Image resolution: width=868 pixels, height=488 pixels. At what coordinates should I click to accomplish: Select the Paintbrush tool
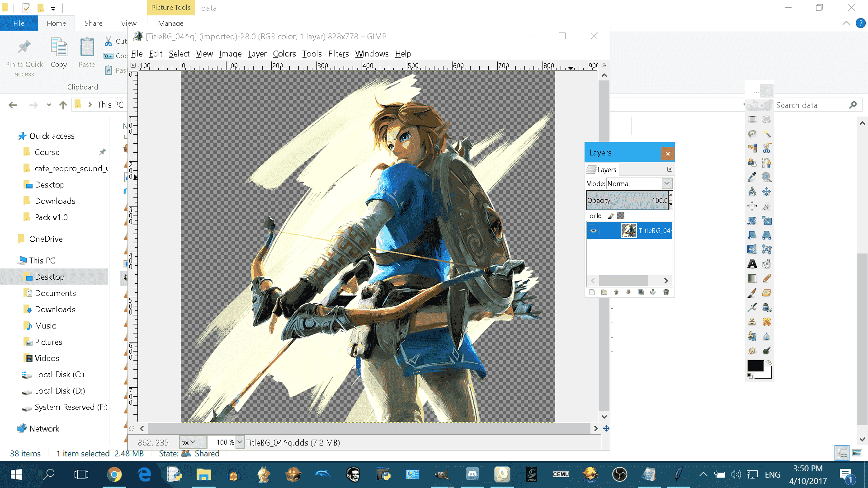752,293
